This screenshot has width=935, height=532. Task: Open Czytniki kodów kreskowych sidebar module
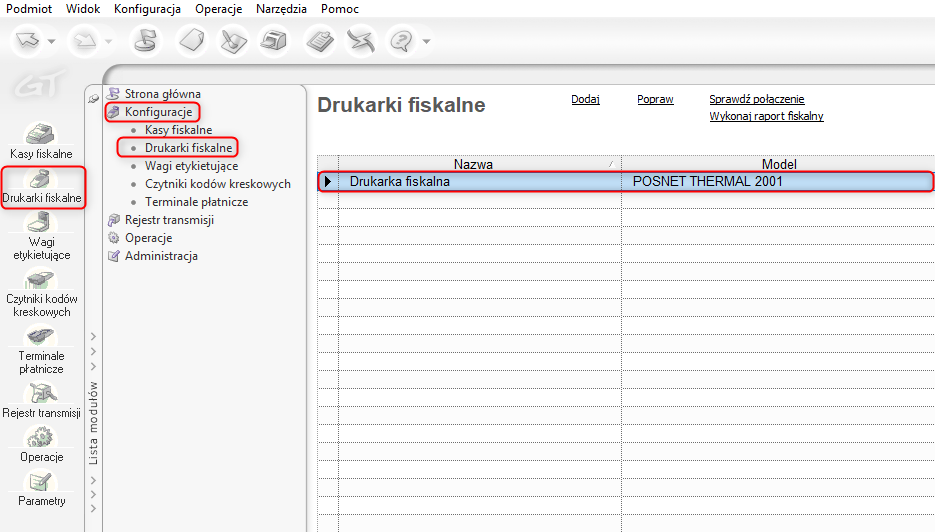41,292
